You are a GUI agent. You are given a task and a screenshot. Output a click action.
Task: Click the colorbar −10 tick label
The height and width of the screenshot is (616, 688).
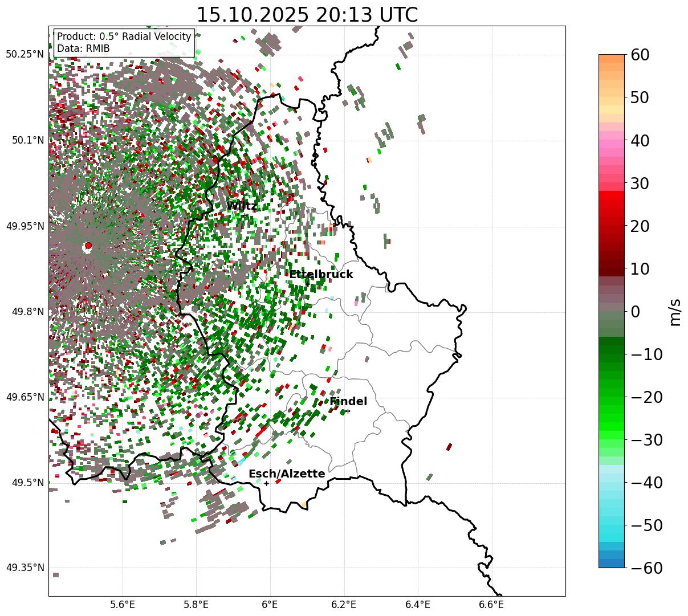[646, 354]
